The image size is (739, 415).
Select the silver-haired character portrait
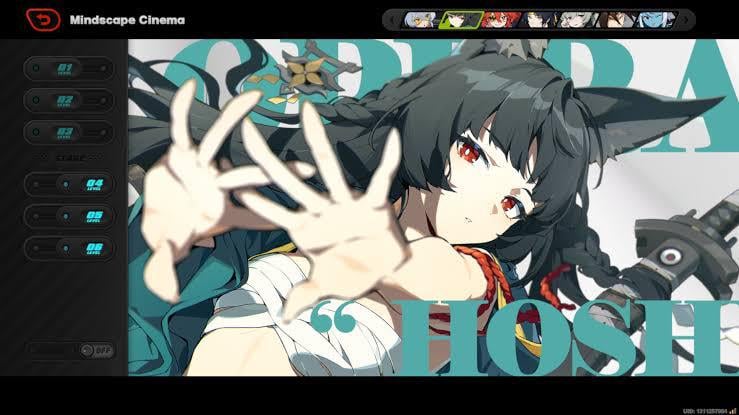[x=419, y=20]
